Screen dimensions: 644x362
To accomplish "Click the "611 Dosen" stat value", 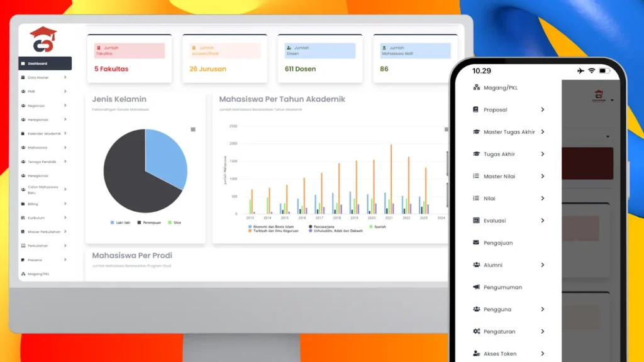I will coord(300,69).
